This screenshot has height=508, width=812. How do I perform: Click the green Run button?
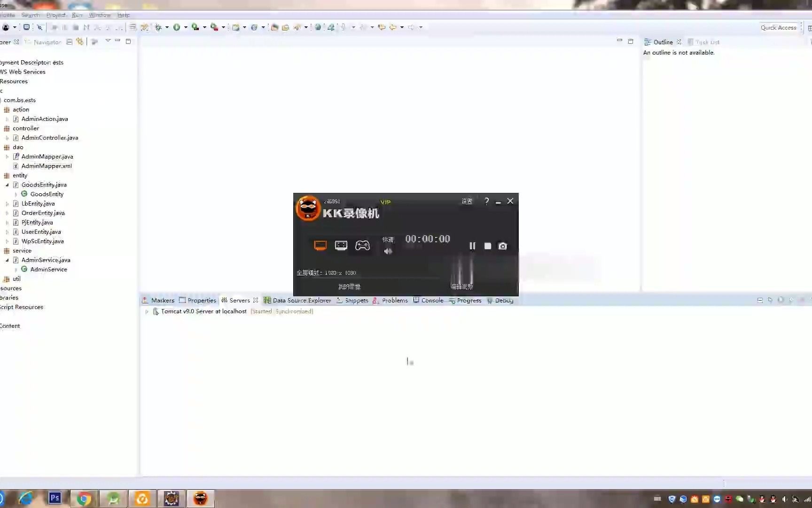coord(177,27)
